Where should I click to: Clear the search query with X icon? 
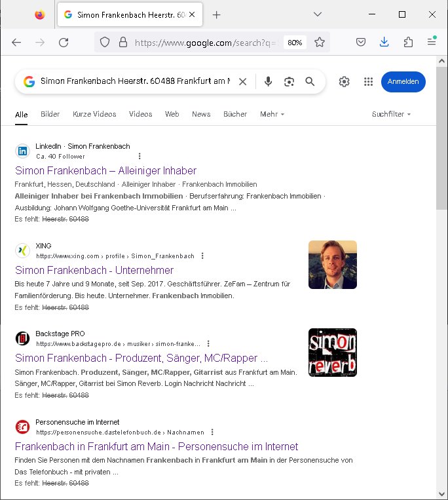(242, 82)
